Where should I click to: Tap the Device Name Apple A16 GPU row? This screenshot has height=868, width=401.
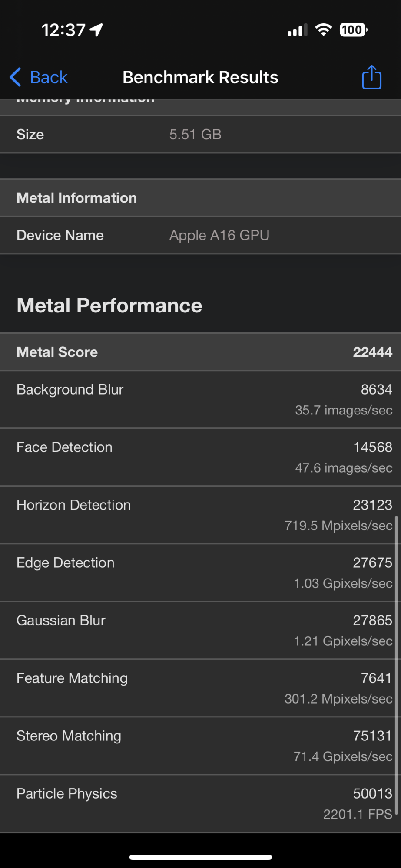click(x=200, y=235)
